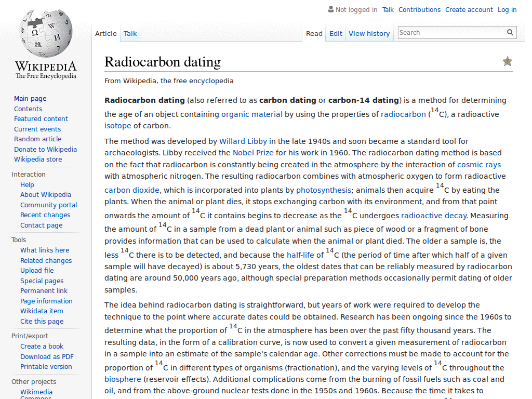This screenshot has width=532, height=399.
Task: Click Cite this page
Action: (x=42, y=321)
